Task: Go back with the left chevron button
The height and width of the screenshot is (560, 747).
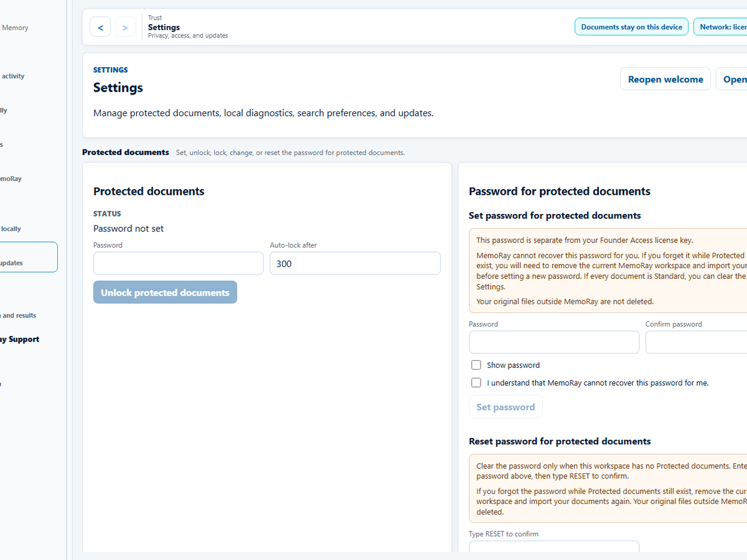Action: tap(100, 27)
